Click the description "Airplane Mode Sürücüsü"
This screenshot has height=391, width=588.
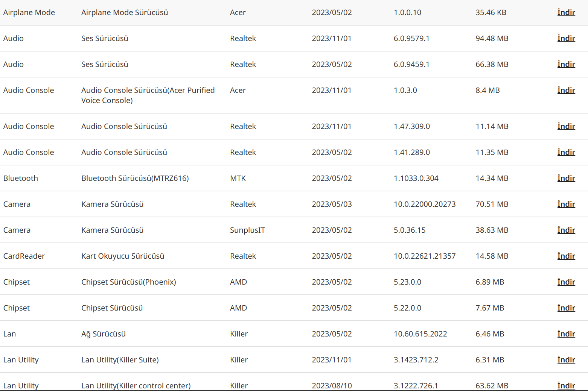pyautogui.click(x=125, y=12)
